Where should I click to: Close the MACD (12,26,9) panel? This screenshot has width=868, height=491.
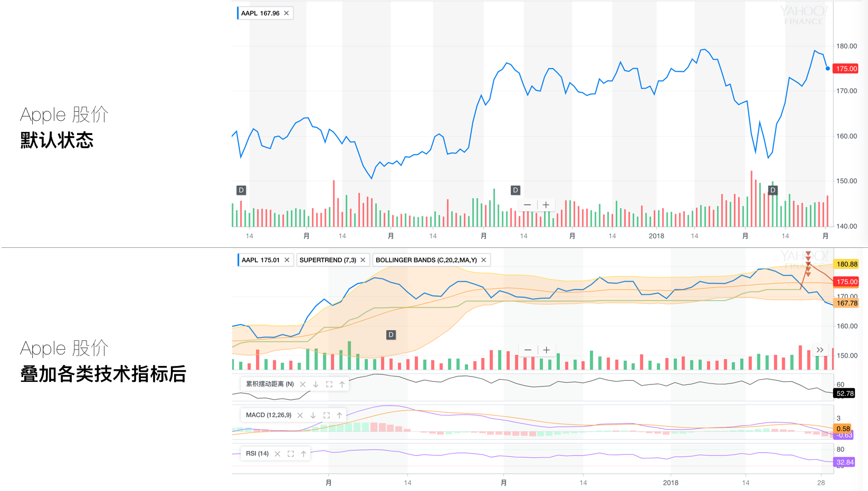(300, 416)
